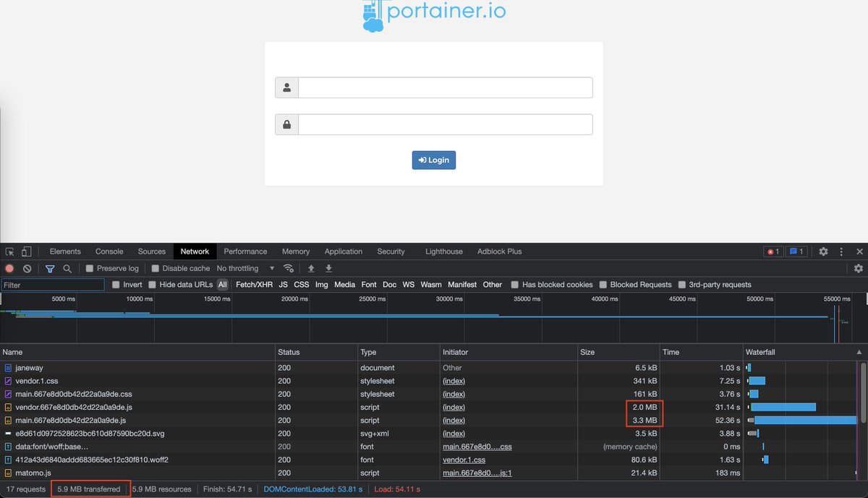Enable Has blocked cookies checkbox

515,285
